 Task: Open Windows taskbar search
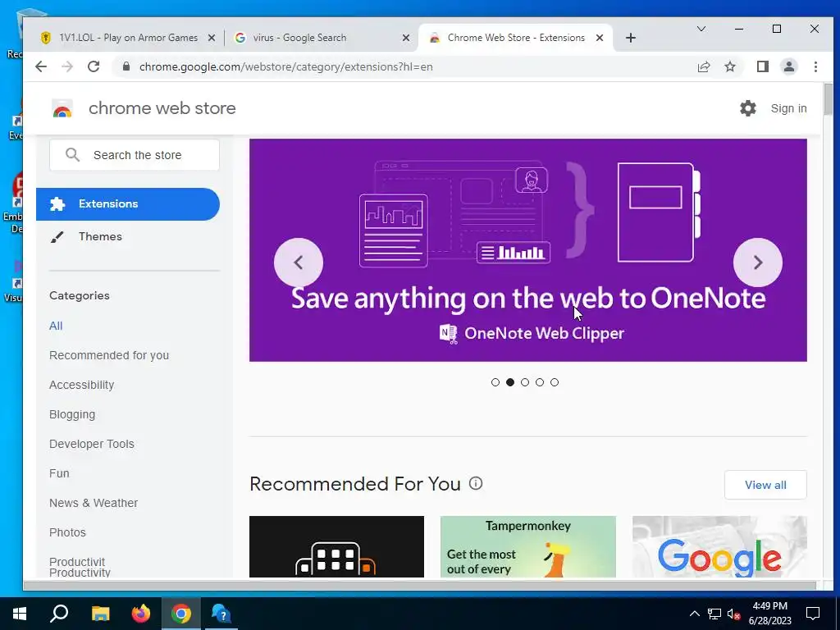coord(59,614)
